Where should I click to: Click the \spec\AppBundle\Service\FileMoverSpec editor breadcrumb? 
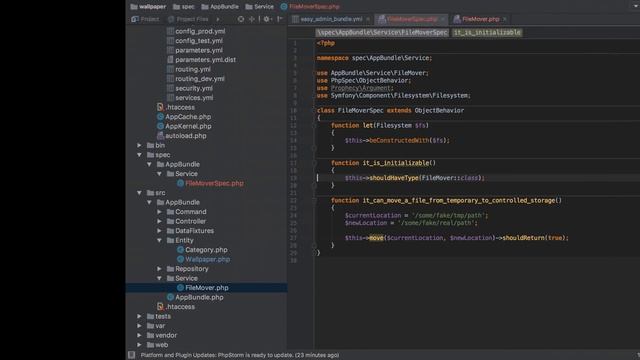tap(382, 32)
